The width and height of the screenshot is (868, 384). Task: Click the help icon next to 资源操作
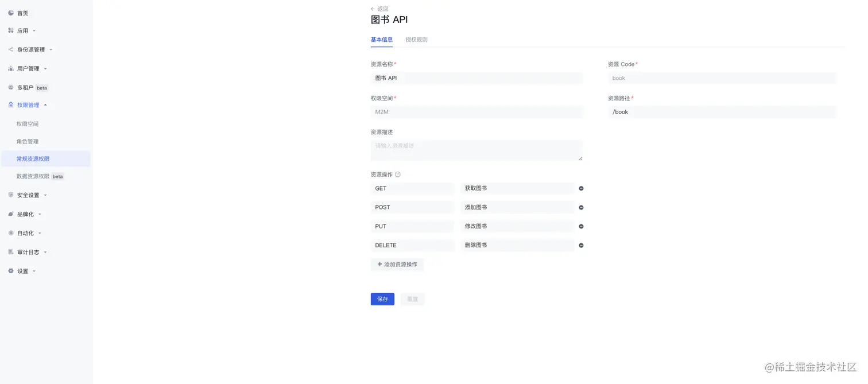398,174
